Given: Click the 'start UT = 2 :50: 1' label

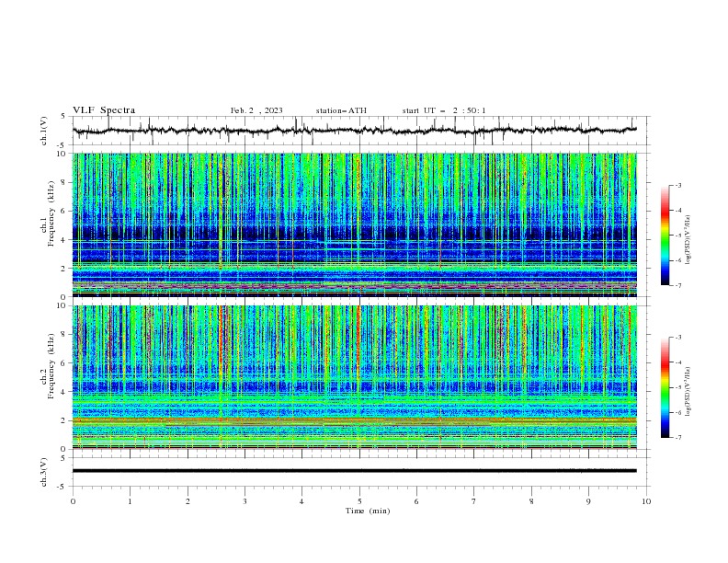Looking at the screenshot, I should tap(444, 110).
